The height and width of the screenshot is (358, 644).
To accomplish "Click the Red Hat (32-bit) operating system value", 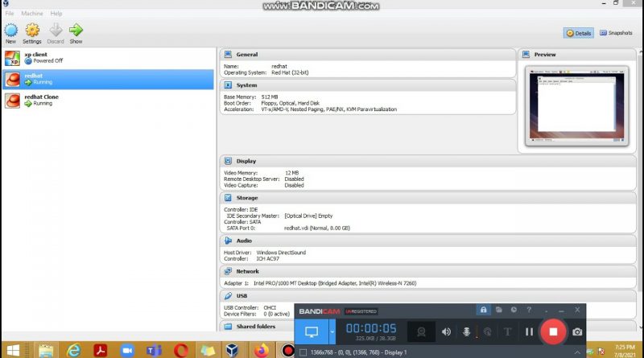I will tap(290, 72).
